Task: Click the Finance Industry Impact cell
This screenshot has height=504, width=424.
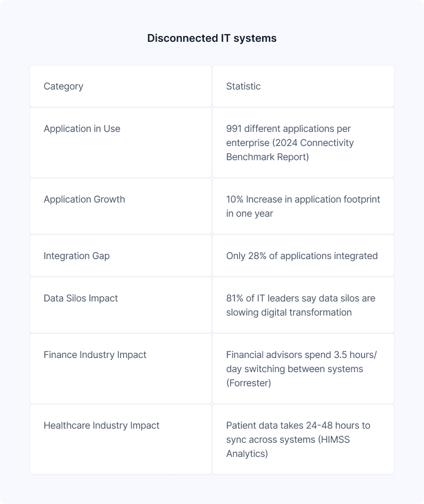Action: 121,369
